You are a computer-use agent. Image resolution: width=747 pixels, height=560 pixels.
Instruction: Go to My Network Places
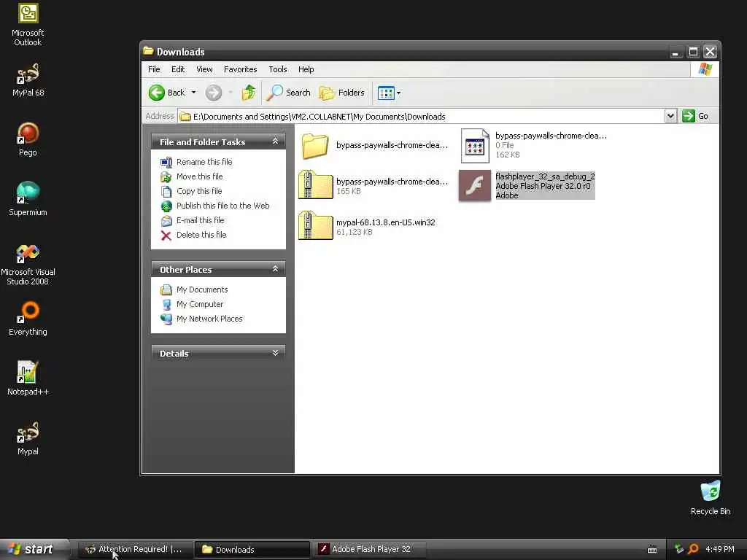click(x=201, y=319)
